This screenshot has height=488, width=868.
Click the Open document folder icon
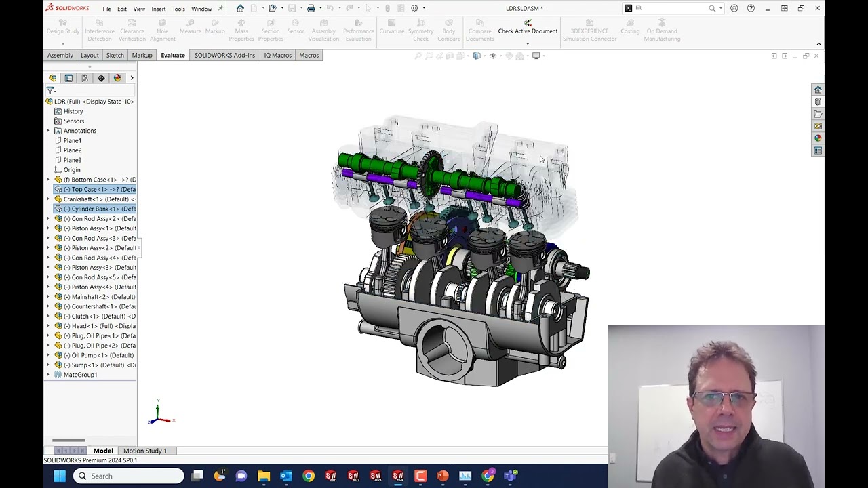[x=272, y=8]
